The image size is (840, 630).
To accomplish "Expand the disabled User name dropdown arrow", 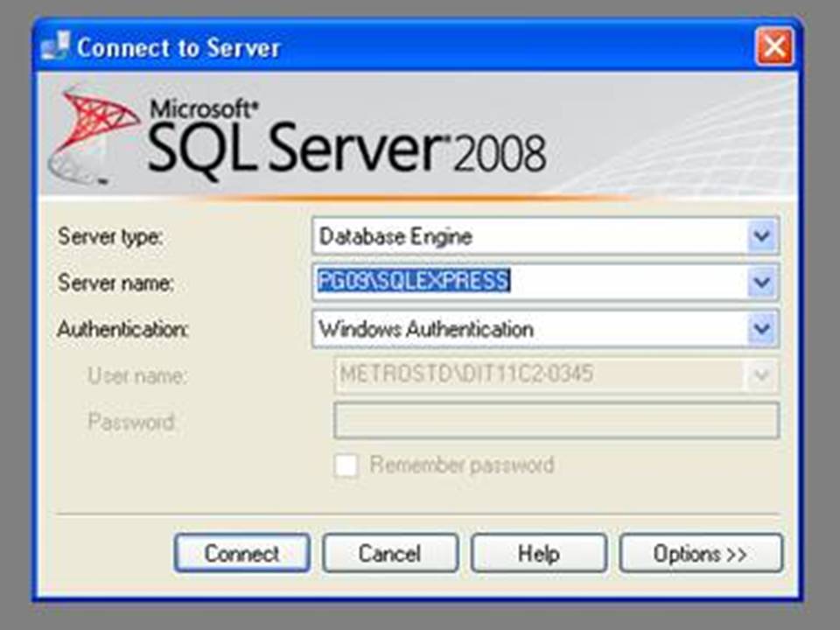I will coord(762,374).
